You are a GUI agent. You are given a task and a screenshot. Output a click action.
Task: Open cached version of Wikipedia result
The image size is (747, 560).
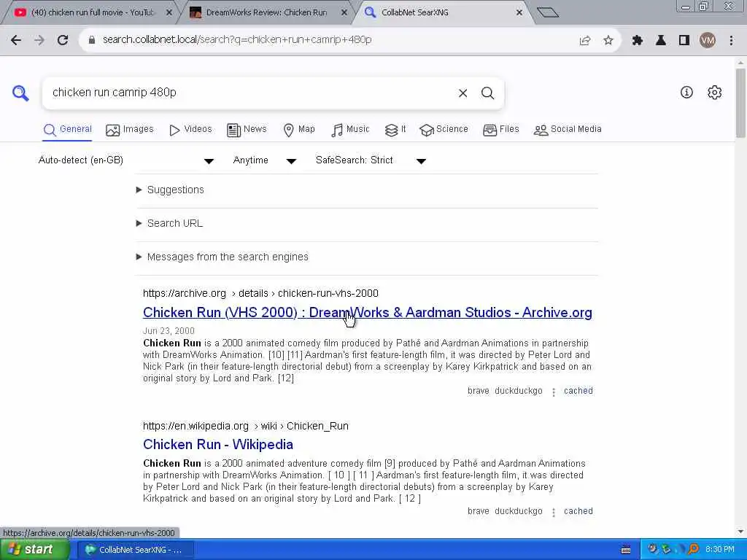pyautogui.click(x=578, y=511)
